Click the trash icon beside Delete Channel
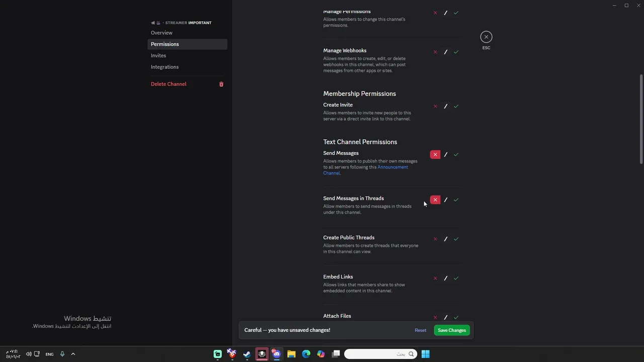 [x=221, y=84]
